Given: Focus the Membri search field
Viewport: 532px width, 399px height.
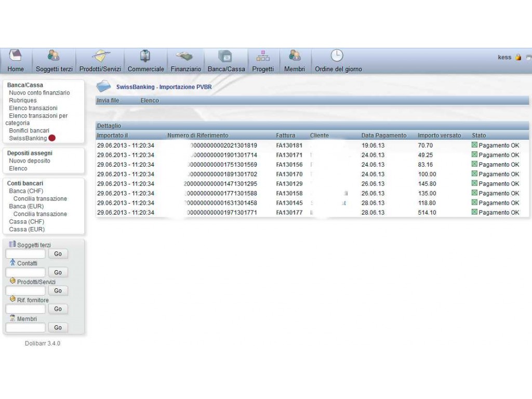Looking at the screenshot, I should [25, 328].
